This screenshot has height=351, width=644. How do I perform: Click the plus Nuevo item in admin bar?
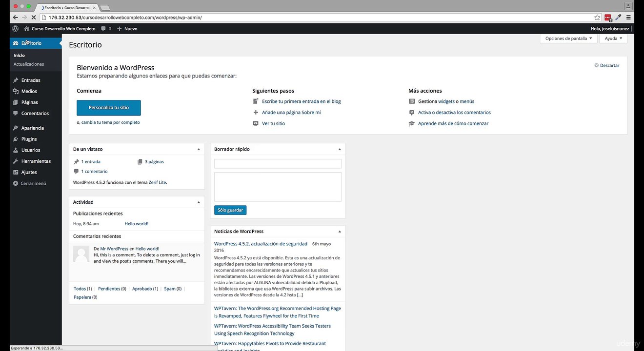(127, 29)
